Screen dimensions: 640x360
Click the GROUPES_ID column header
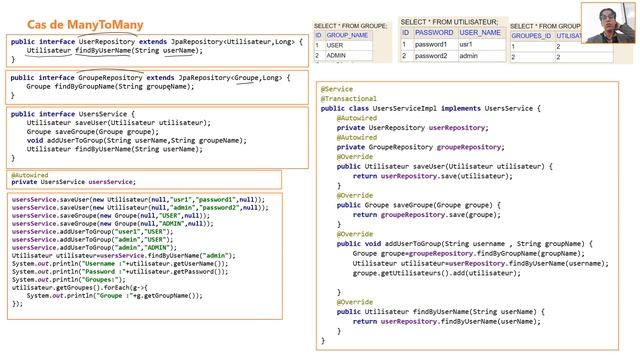point(531,36)
